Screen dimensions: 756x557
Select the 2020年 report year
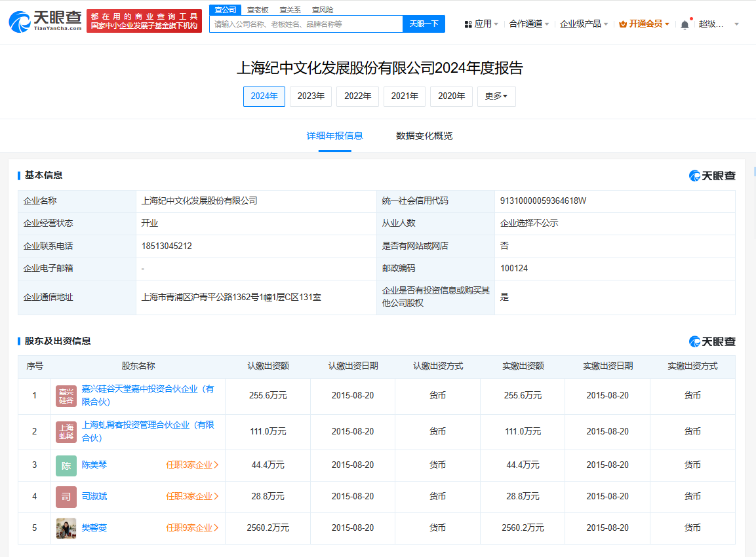(451, 96)
